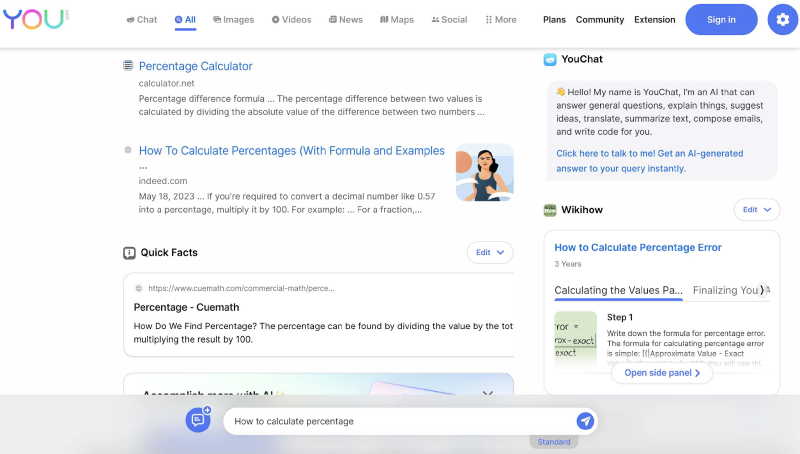Click the Standard mode label below search
The image size is (800, 454).
click(x=554, y=442)
